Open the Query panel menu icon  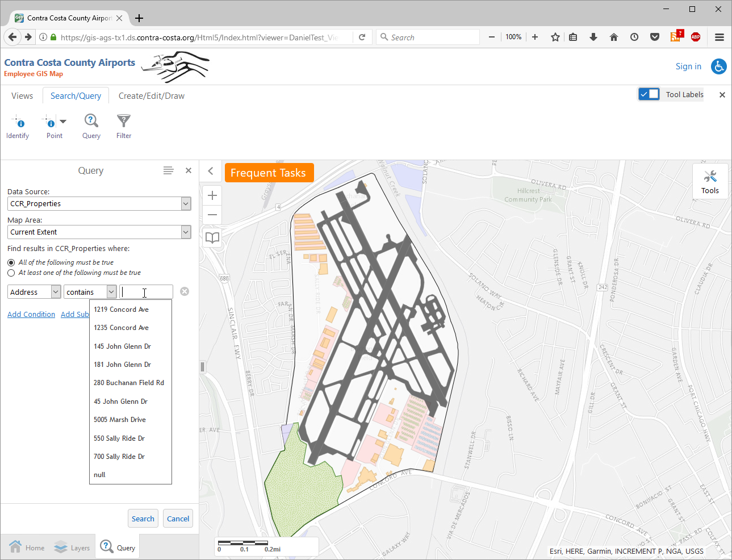[x=168, y=170]
